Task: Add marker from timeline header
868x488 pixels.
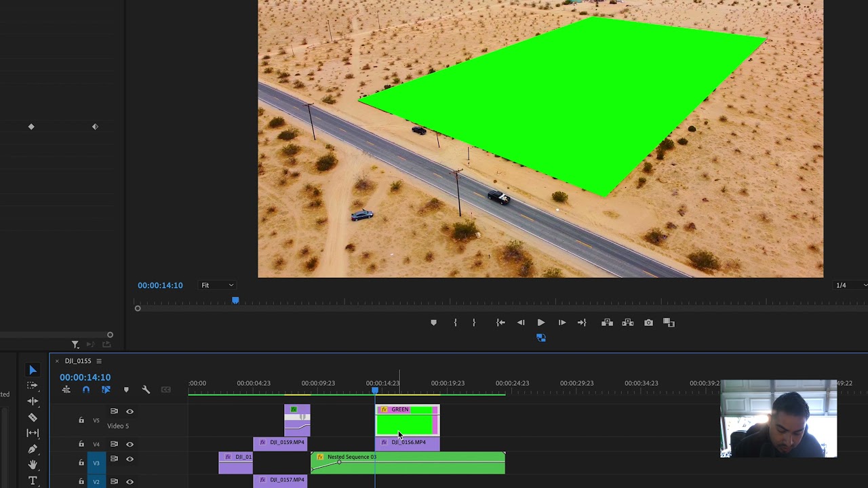Action: click(x=126, y=390)
